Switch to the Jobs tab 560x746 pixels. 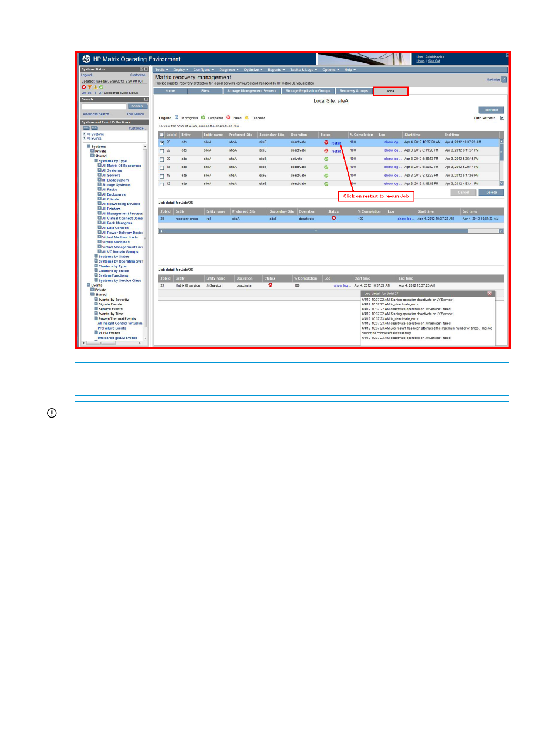(x=390, y=91)
